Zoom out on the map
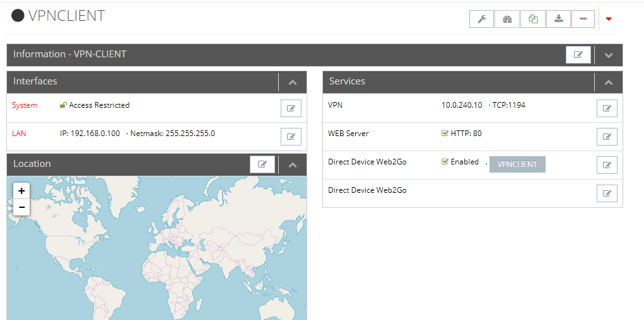644x320 pixels. [22, 207]
